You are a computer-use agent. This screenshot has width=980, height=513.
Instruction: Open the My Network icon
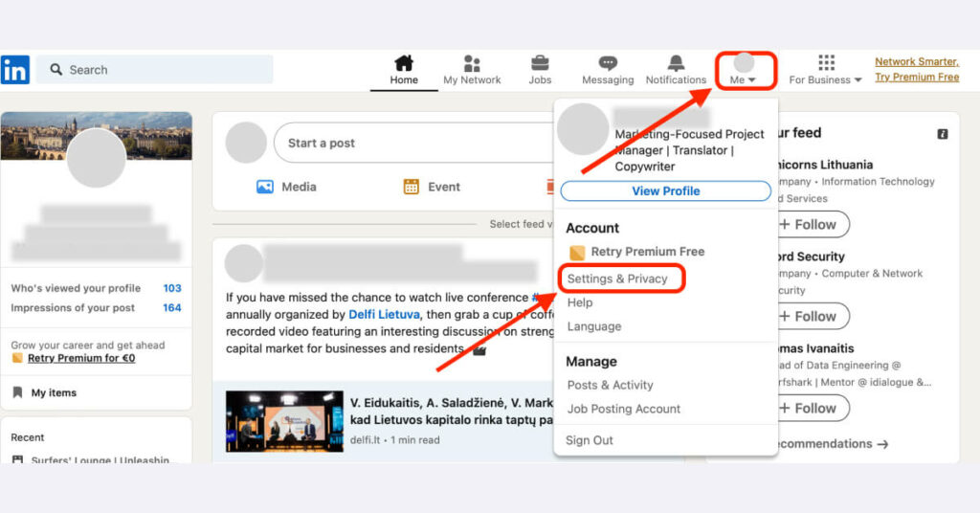click(472, 63)
